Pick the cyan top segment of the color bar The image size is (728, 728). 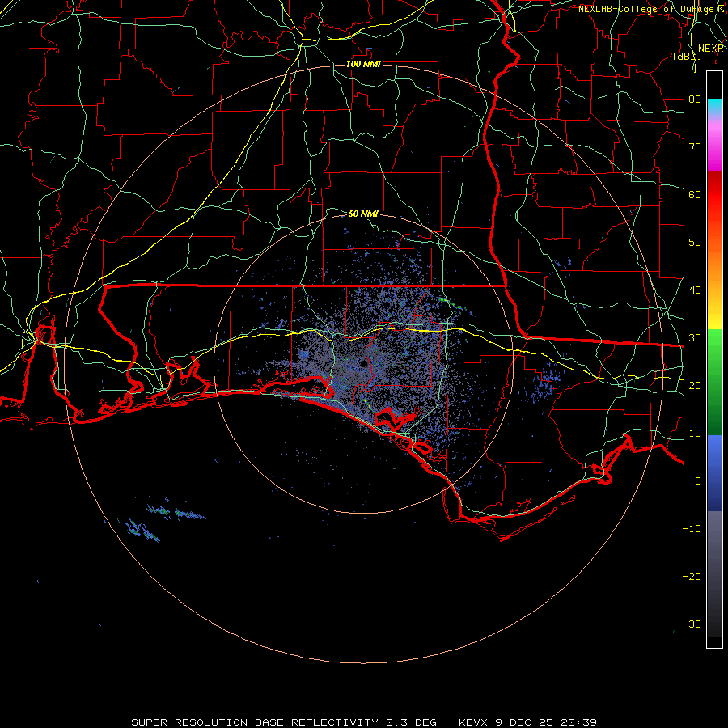pyautogui.click(x=714, y=104)
